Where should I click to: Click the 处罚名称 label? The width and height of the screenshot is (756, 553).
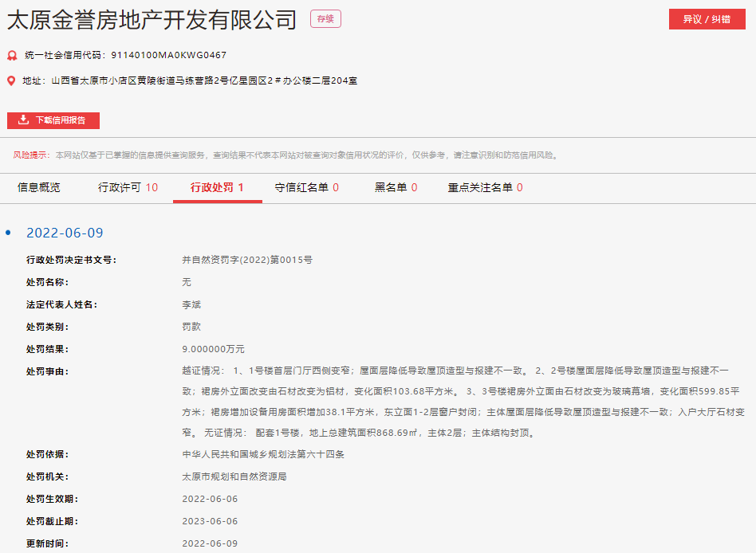click(47, 282)
